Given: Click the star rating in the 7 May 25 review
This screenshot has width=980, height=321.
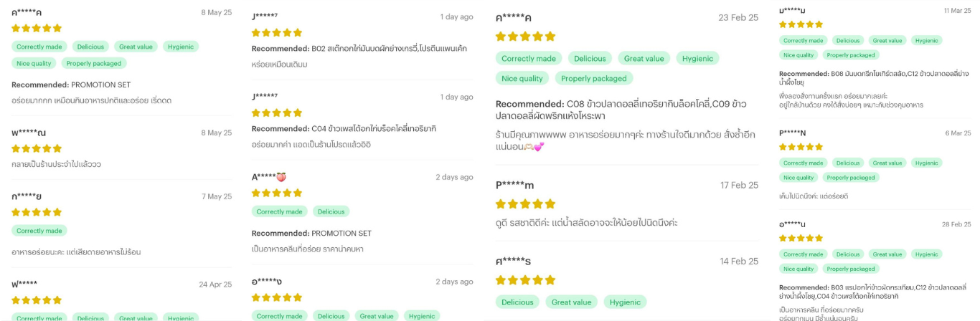Looking at the screenshot, I should (x=37, y=212).
